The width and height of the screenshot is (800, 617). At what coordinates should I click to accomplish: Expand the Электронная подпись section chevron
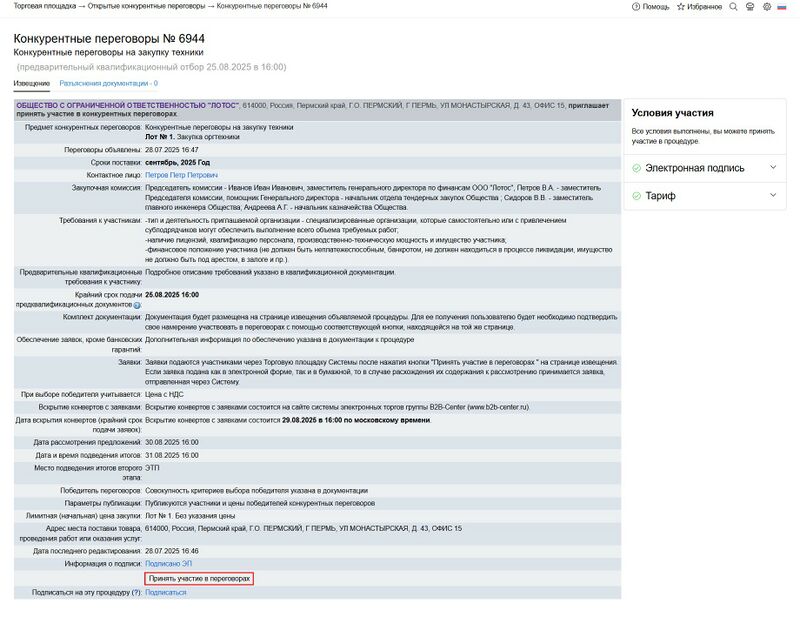[x=772, y=168]
